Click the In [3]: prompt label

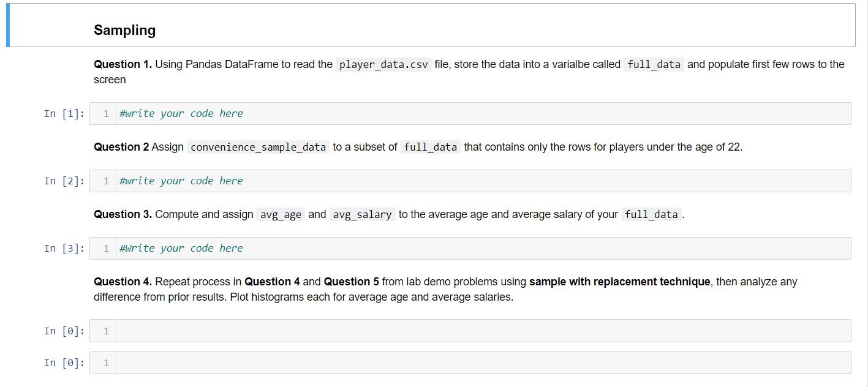click(x=63, y=248)
